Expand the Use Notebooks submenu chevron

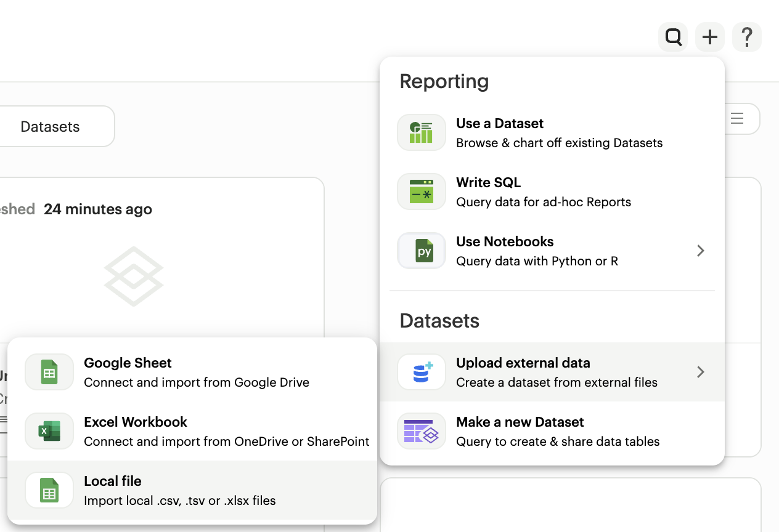(x=701, y=251)
